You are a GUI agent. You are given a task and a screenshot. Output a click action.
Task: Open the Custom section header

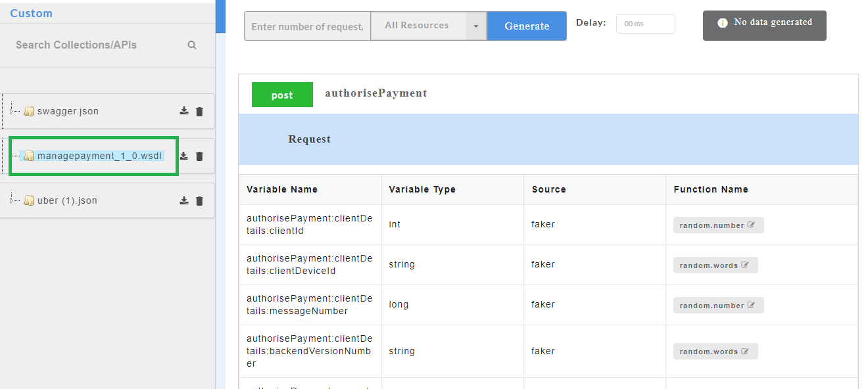[x=32, y=13]
